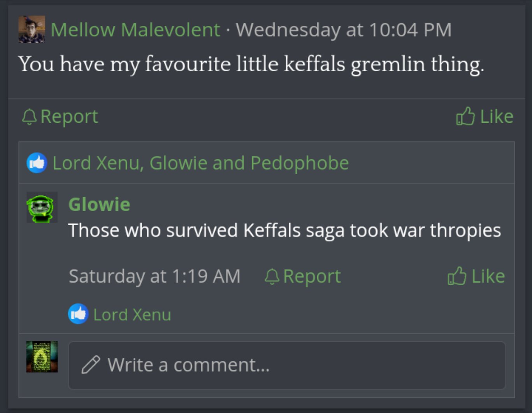Report Glowie's comment
This screenshot has width=532, height=413.
[312, 277]
